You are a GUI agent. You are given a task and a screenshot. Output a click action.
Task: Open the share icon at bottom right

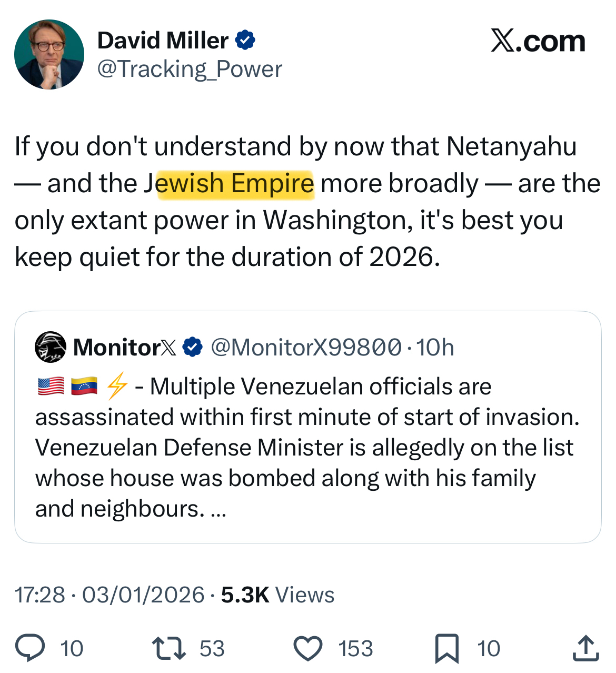tap(585, 648)
